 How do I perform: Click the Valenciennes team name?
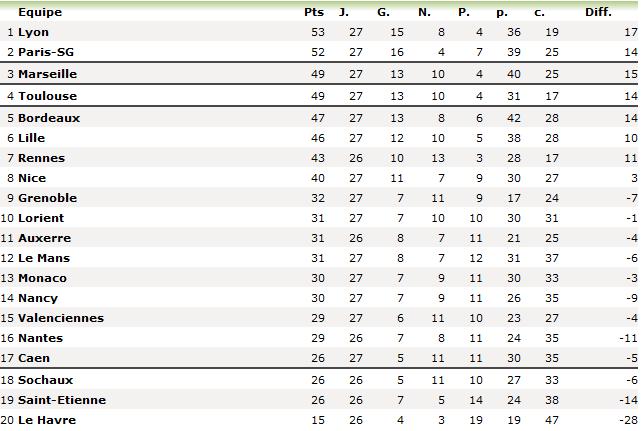coord(61,318)
